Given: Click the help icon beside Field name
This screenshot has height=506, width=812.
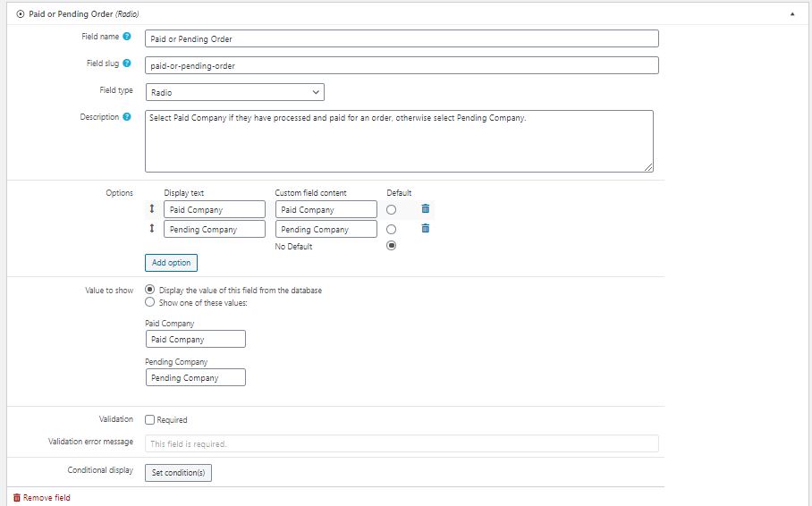Looking at the screenshot, I should coord(127,37).
